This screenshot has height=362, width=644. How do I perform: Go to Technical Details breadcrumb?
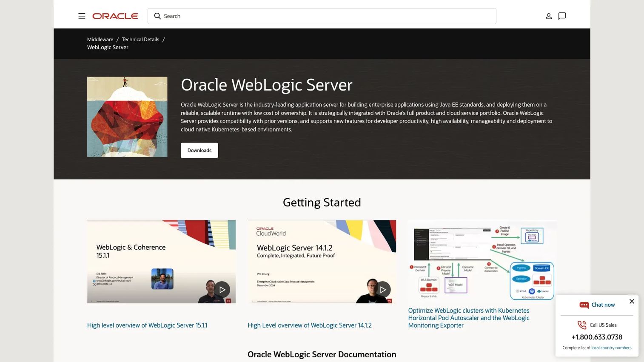[140, 40]
